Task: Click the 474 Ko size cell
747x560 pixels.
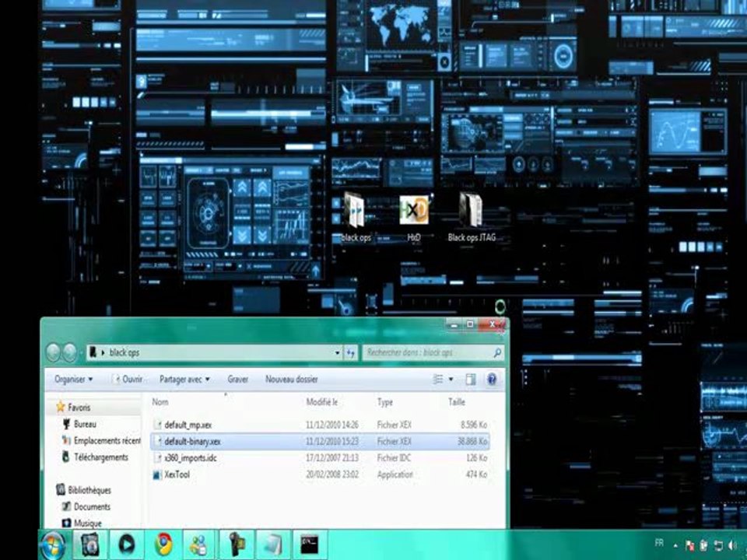Action: click(477, 474)
